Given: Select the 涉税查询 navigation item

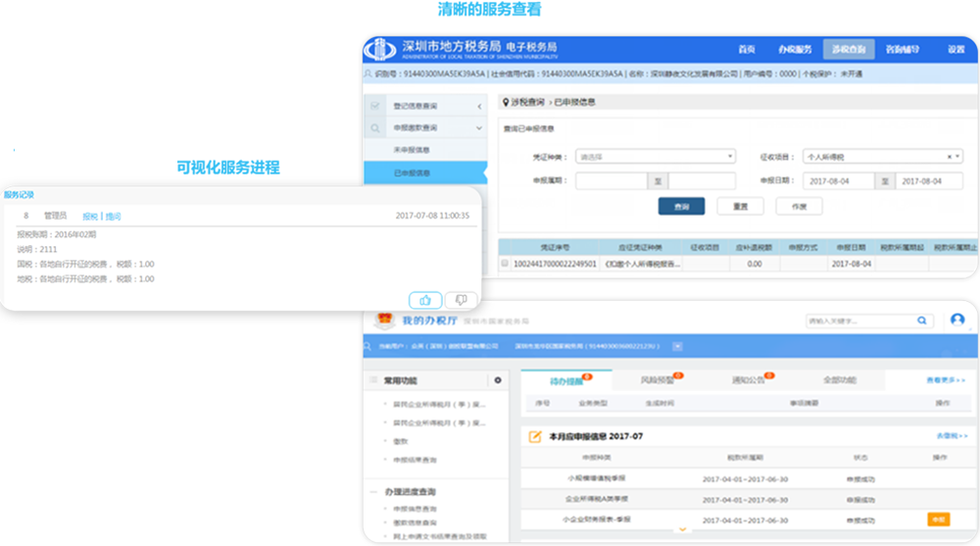Looking at the screenshot, I should tap(849, 49).
